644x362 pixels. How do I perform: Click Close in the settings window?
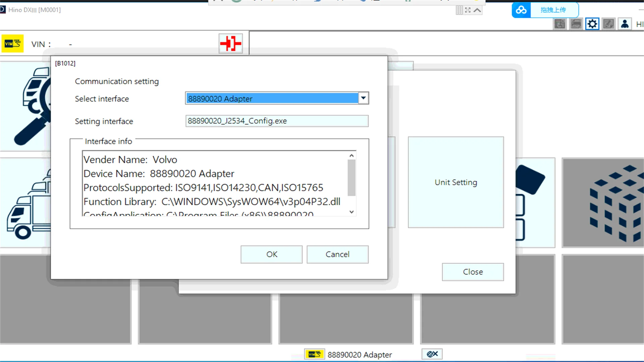[473, 272]
